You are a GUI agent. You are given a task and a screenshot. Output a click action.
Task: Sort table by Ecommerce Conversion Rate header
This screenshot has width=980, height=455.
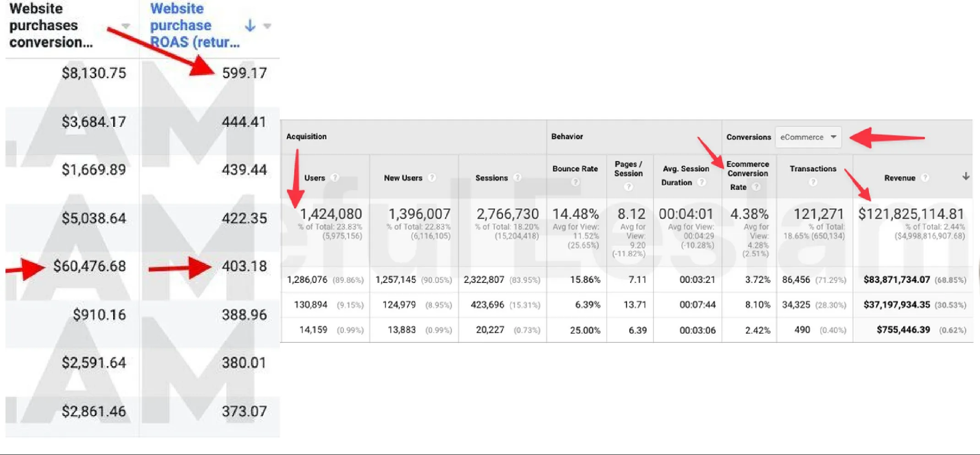[748, 175]
